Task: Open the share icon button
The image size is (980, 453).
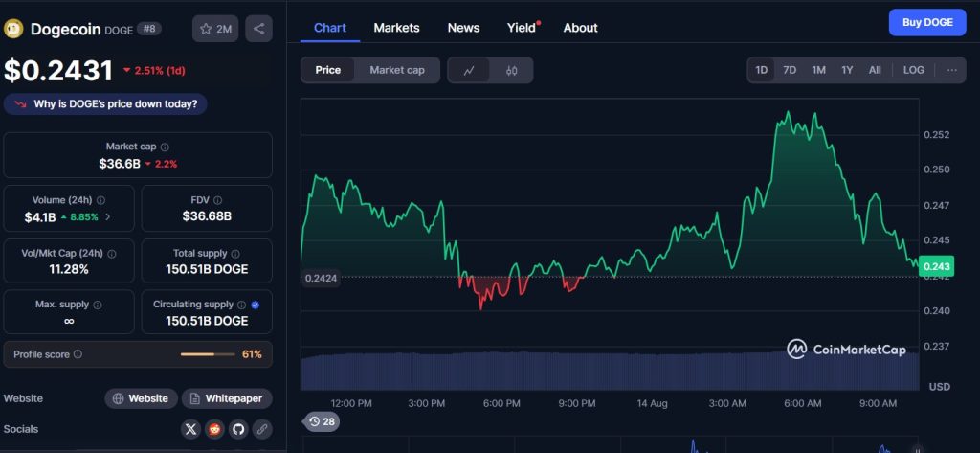Action: [x=258, y=29]
